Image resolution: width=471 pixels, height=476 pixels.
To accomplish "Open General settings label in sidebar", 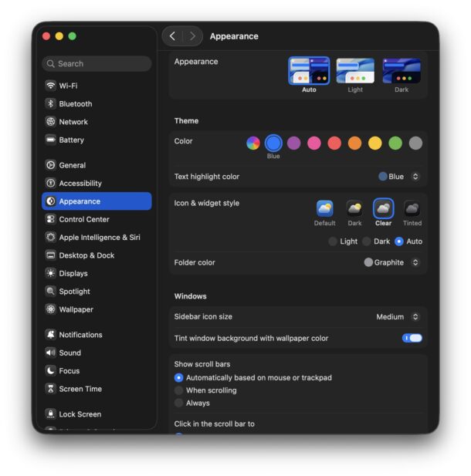I will [x=73, y=165].
